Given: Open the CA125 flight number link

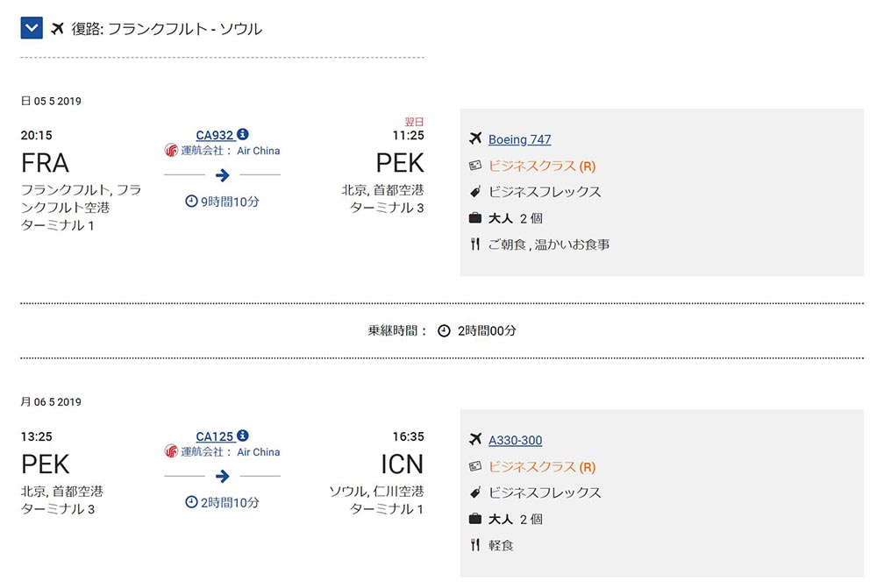Looking at the screenshot, I should click(214, 436).
